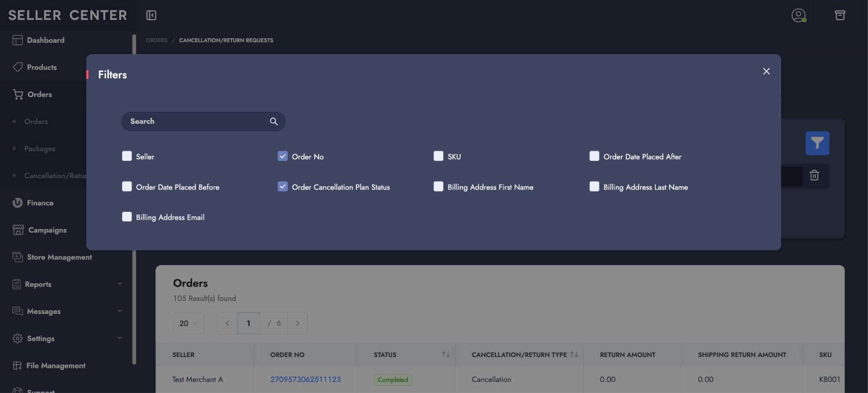Screen dimensions: 868x393
Task: Expand the Settings sidebar chevron
Action: pos(120,338)
